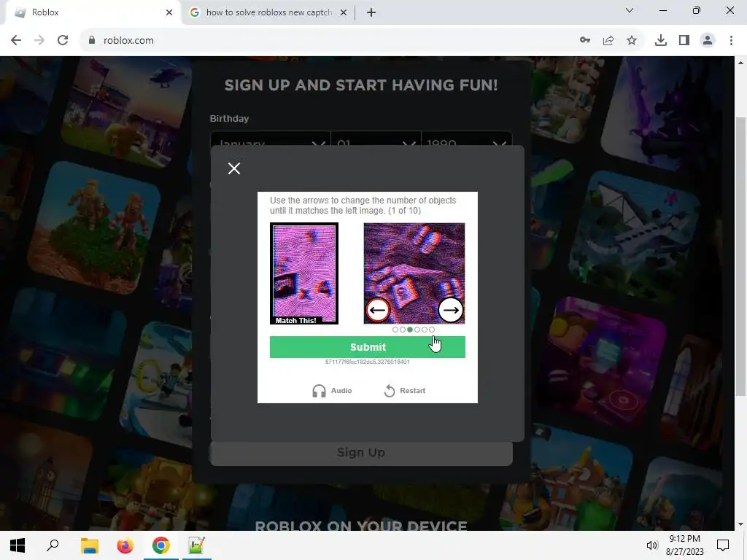Open the Chrome profile avatar
This screenshot has width=747, height=560.
tap(708, 41)
